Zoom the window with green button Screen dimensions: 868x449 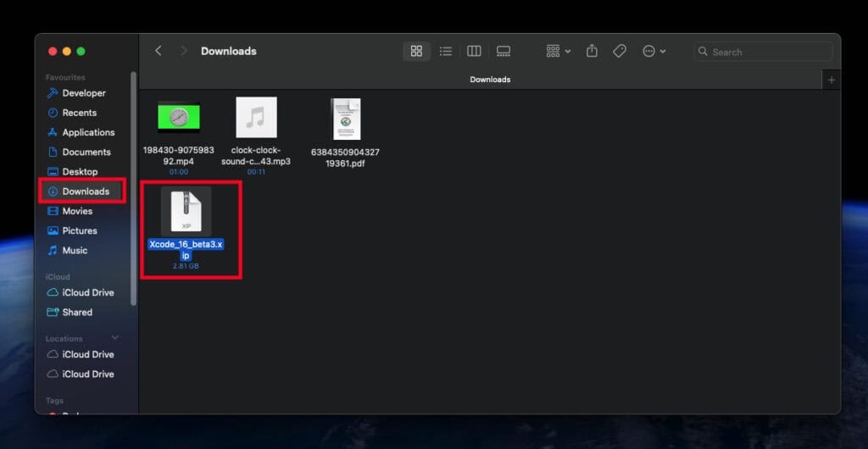[x=81, y=52]
